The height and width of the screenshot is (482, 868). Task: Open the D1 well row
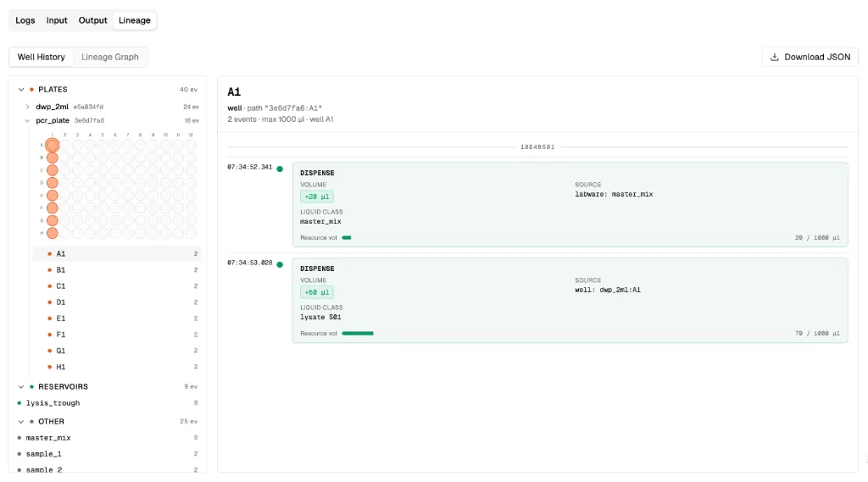click(117, 302)
